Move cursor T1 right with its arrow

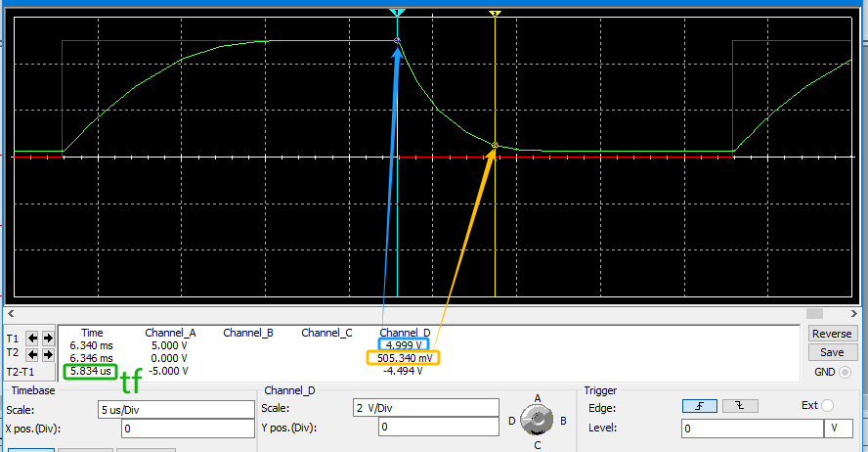[48, 338]
